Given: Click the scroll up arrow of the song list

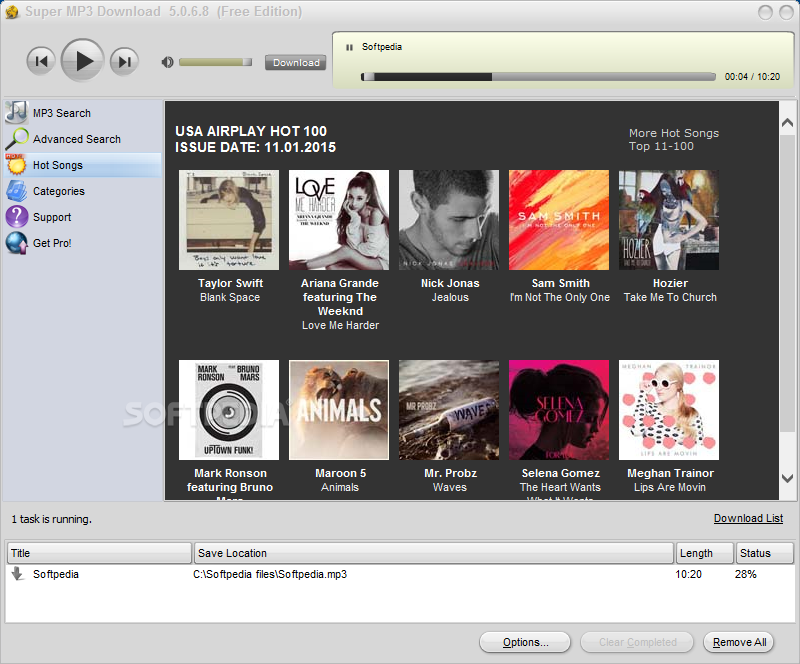Looking at the screenshot, I should (787, 122).
